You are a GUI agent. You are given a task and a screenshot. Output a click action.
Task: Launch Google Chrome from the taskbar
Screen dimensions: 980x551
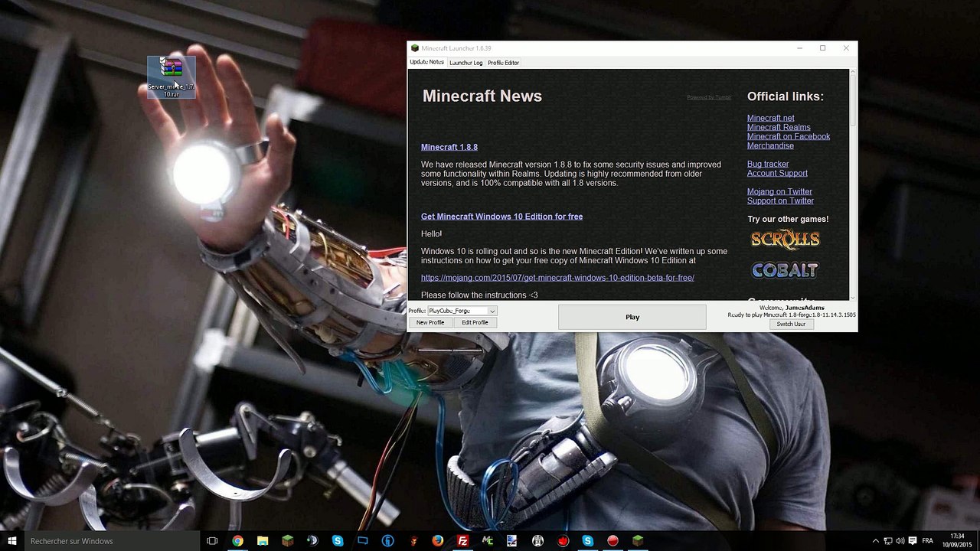[x=237, y=541]
